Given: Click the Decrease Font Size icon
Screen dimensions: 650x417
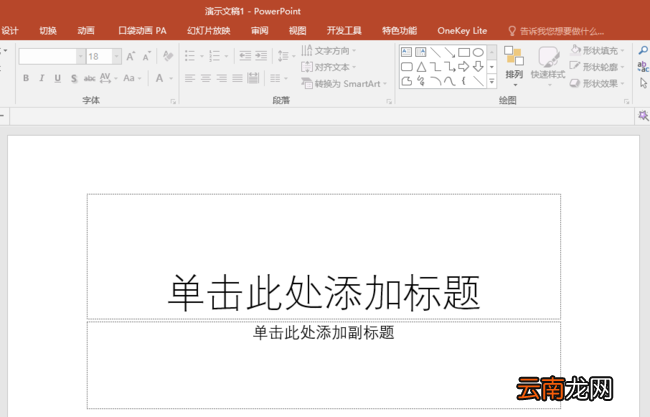Looking at the screenshot, I should 147,56.
